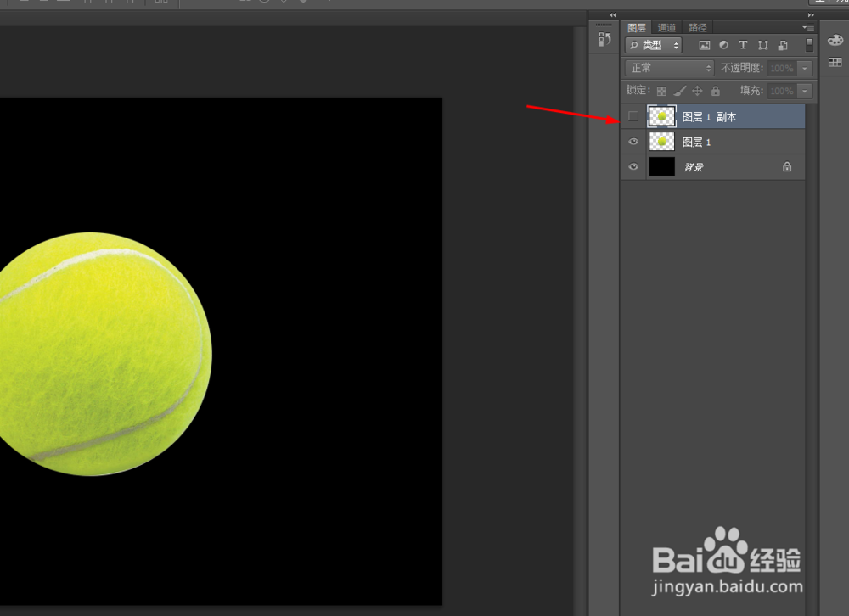The width and height of the screenshot is (849, 616).
Task: Click the 填充 label
Action: click(x=751, y=91)
